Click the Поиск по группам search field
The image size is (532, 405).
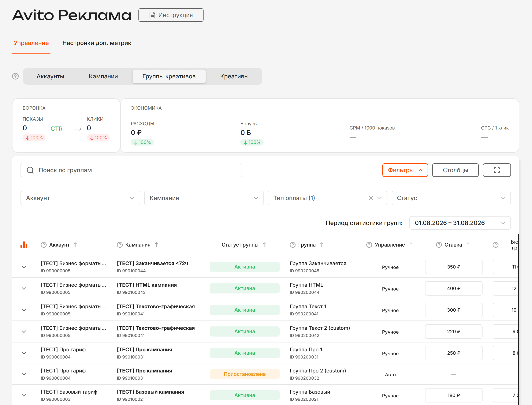131,170
